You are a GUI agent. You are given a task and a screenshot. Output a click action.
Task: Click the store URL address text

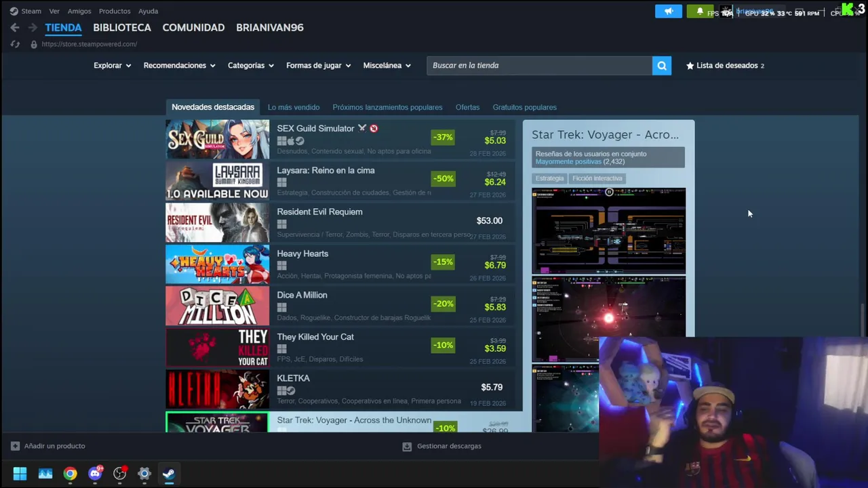tap(90, 44)
